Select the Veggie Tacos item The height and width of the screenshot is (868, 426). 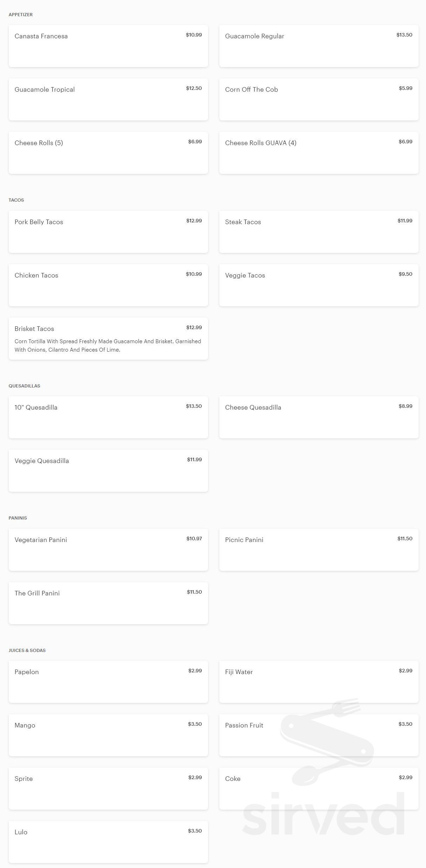coord(319,285)
